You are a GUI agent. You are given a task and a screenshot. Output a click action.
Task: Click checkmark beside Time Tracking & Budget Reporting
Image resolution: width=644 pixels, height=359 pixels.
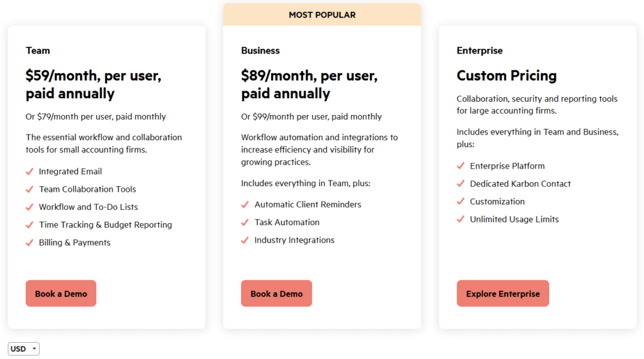tap(30, 225)
